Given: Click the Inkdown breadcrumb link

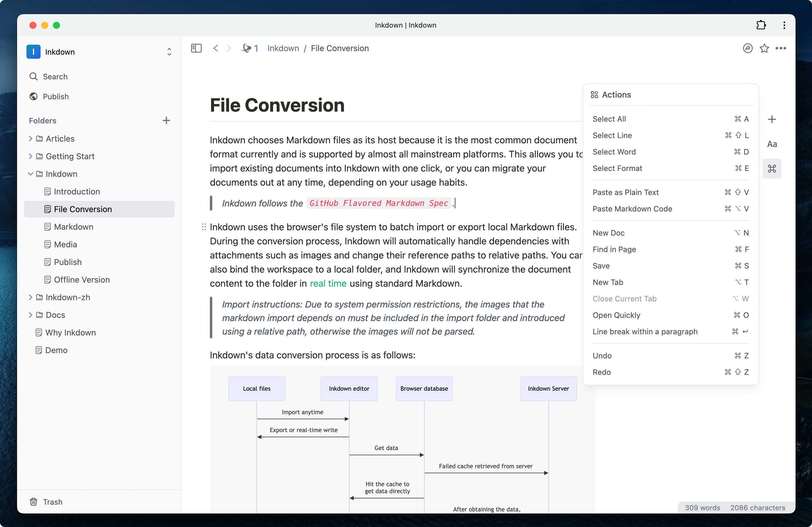Looking at the screenshot, I should pyautogui.click(x=283, y=48).
